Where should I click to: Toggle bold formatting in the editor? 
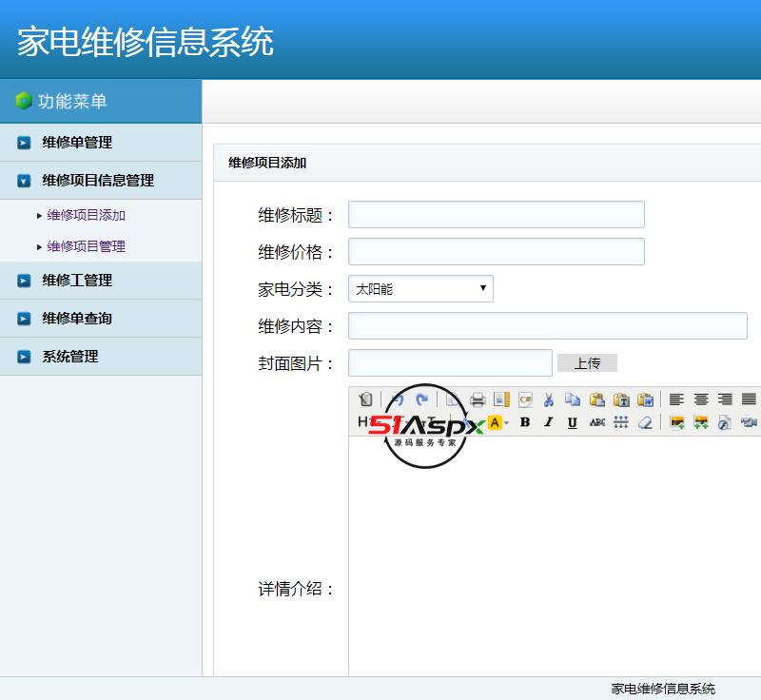click(526, 421)
